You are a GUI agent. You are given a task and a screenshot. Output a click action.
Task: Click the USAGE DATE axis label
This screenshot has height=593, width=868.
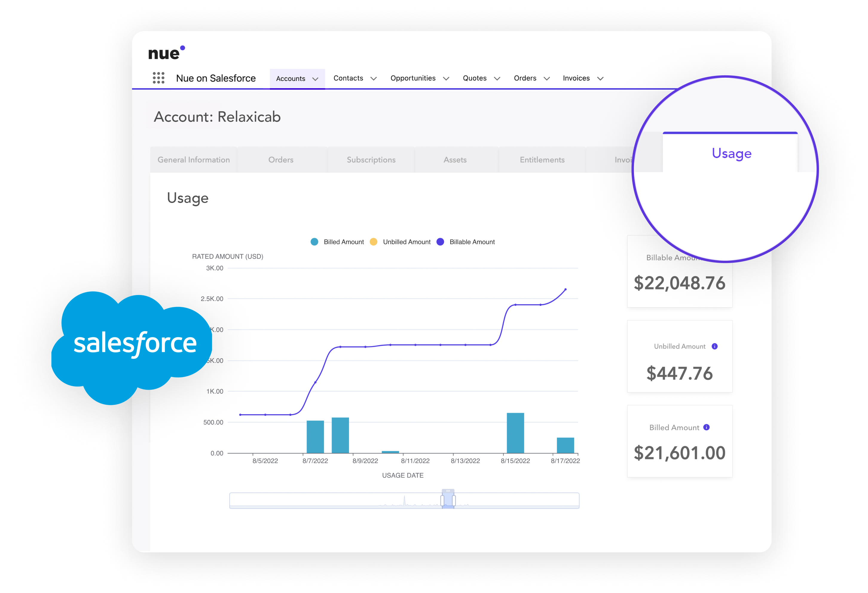(x=403, y=475)
